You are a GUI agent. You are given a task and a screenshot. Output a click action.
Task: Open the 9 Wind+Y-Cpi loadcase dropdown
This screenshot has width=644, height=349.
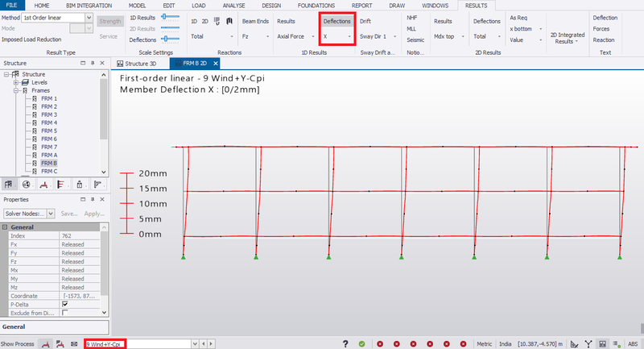coord(195,343)
